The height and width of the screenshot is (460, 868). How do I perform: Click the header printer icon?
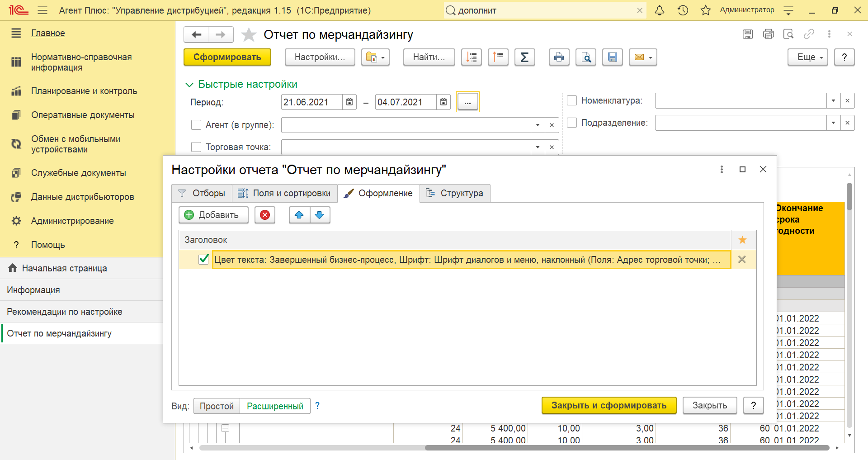[768, 34]
